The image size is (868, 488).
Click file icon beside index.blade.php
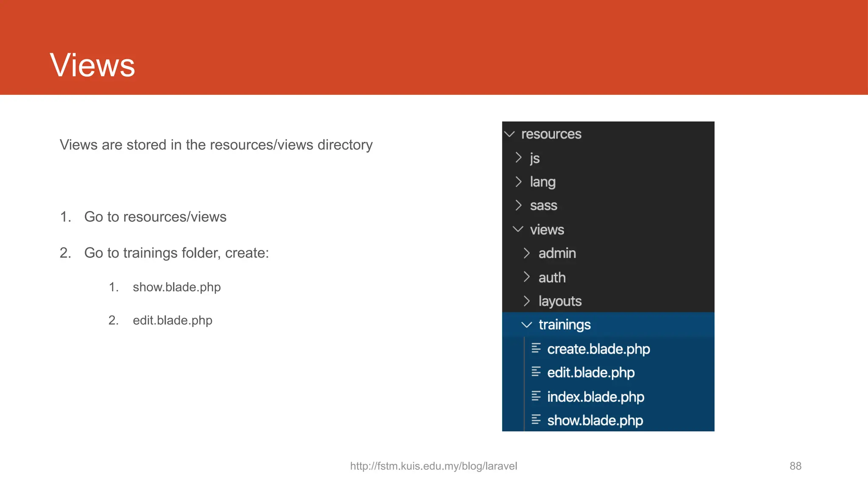[x=536, y=396]
